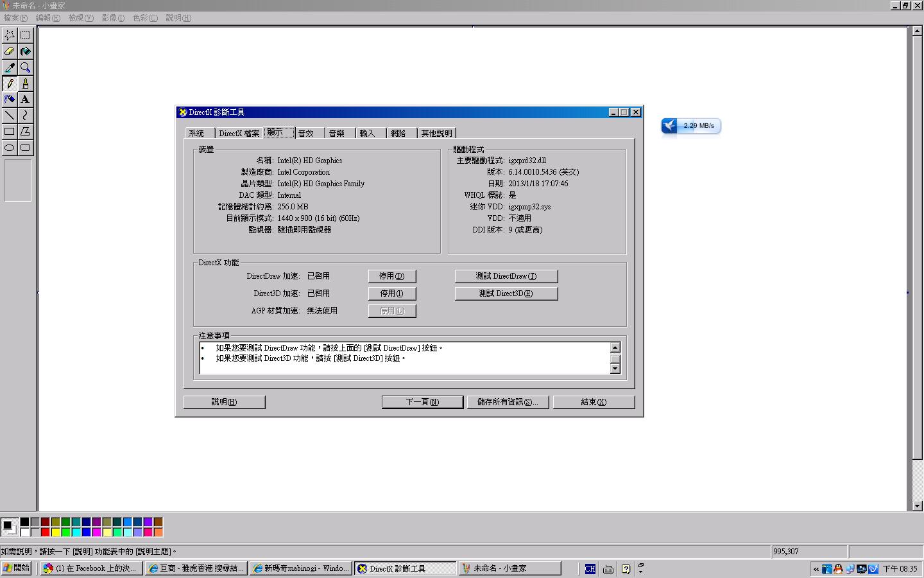Select the Pick Color eyedropper tool

click(10, 67)
